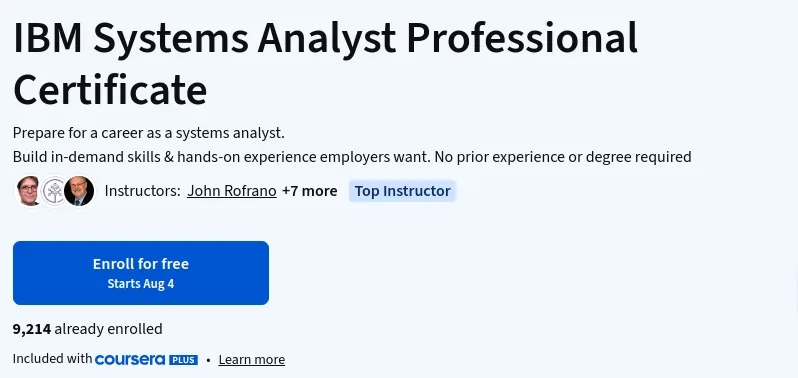Open the Learn more link

(x=252, y=360)
